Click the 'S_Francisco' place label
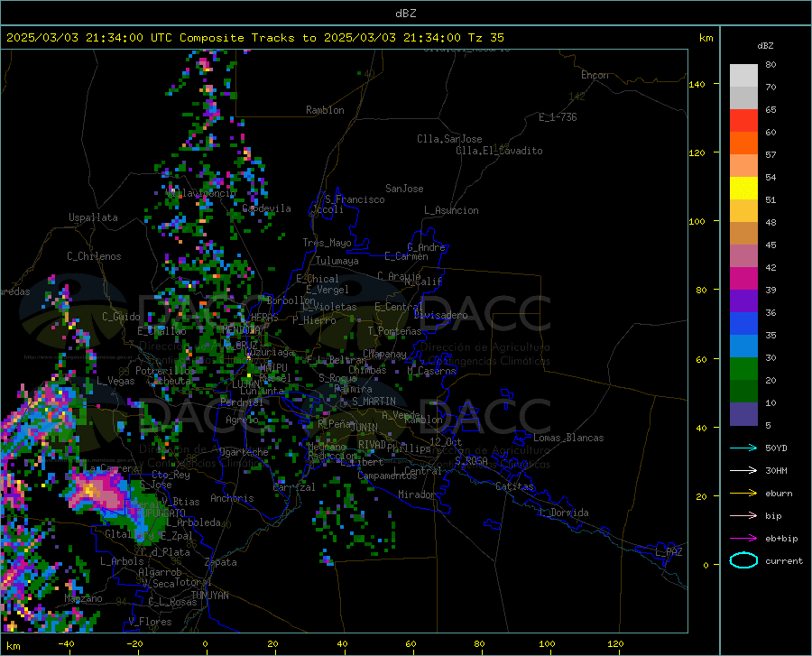Image resolution: width=812 pixels, height=656 pixels. pyautogui.click(x=355, y=199)
